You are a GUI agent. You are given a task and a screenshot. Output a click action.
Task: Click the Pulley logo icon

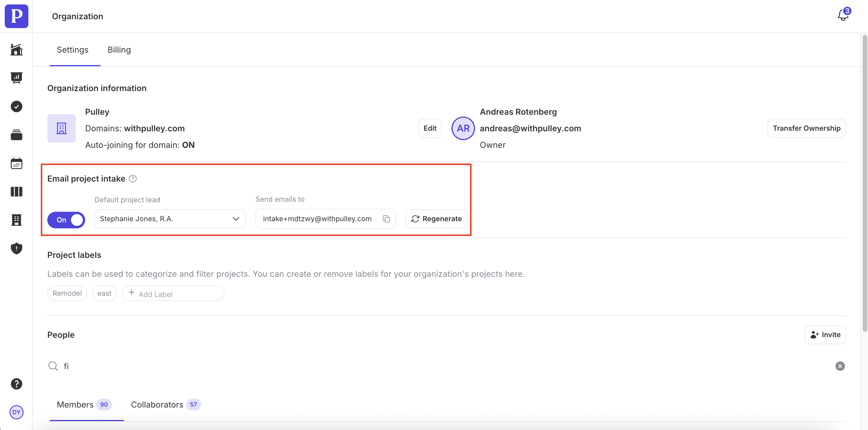[16, 16]
